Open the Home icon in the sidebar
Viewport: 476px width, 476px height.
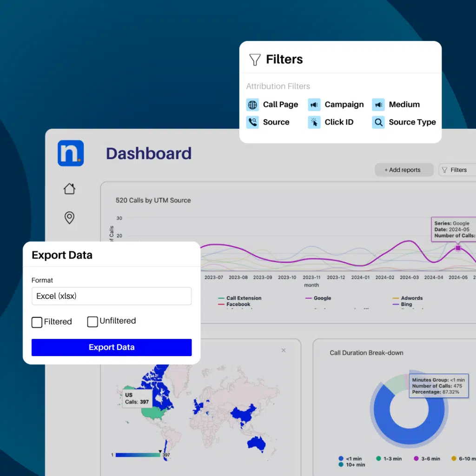coord(69,189)
